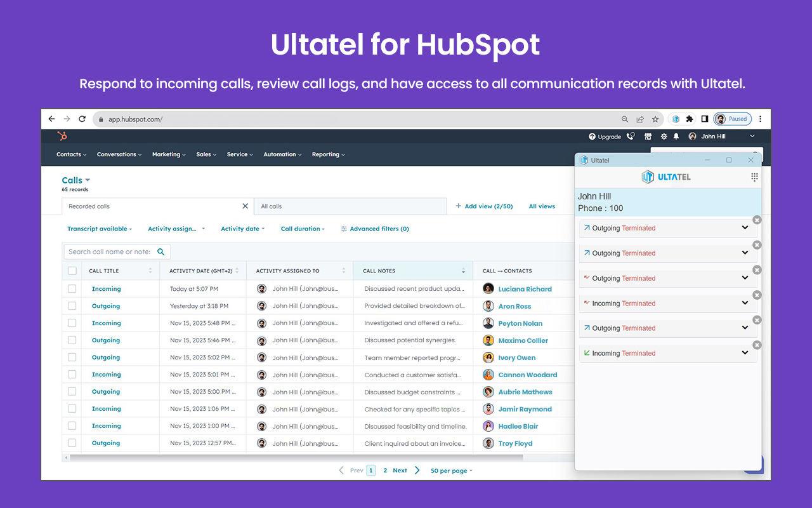Open the 50 per page dropdown
This screenshot has width=812, height=508.
[x=451, y=470]
